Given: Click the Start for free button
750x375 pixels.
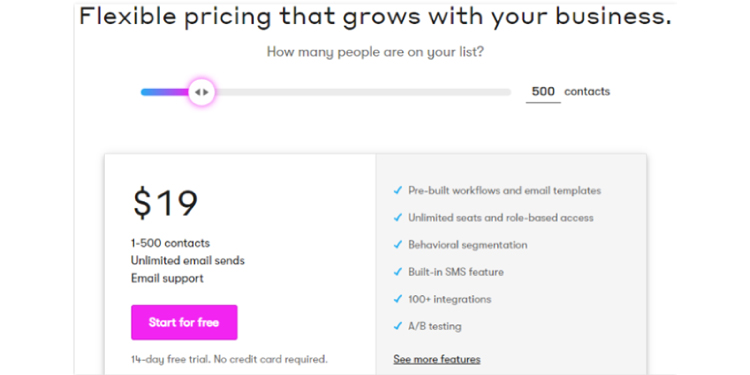Looking at the screenshot, I should tap(184, 322).
